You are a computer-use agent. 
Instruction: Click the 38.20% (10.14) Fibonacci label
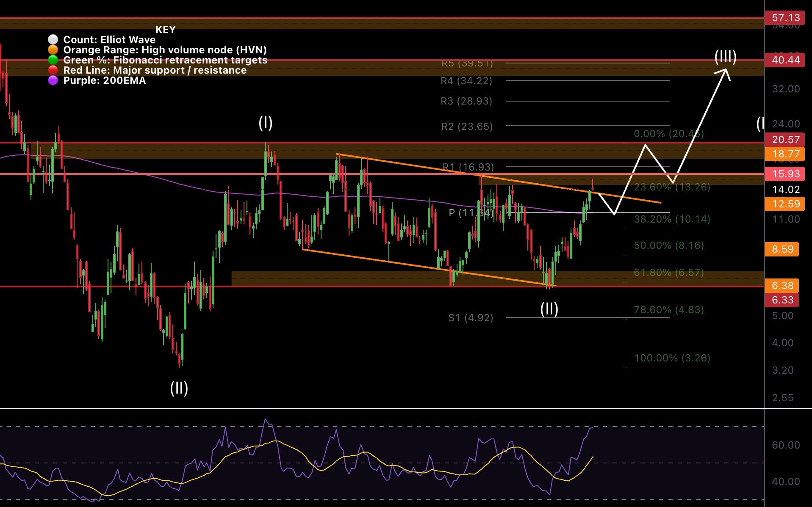coord(672,219)
